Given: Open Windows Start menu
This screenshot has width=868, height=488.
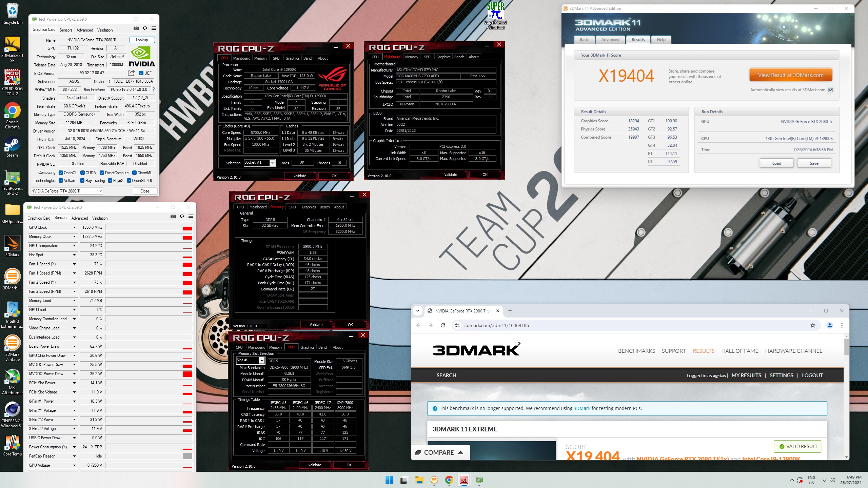Looking at the screenshot, I should (389, 480).
